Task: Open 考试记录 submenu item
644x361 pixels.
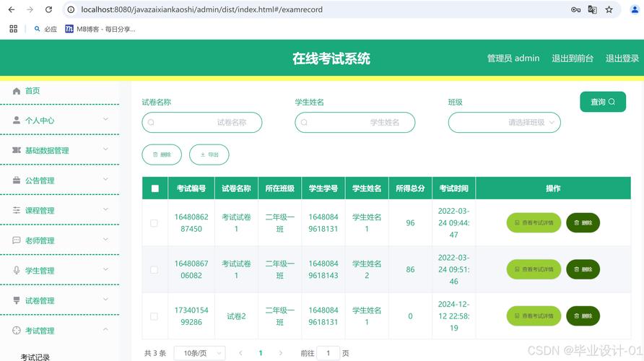Action: tap(35, 357)
